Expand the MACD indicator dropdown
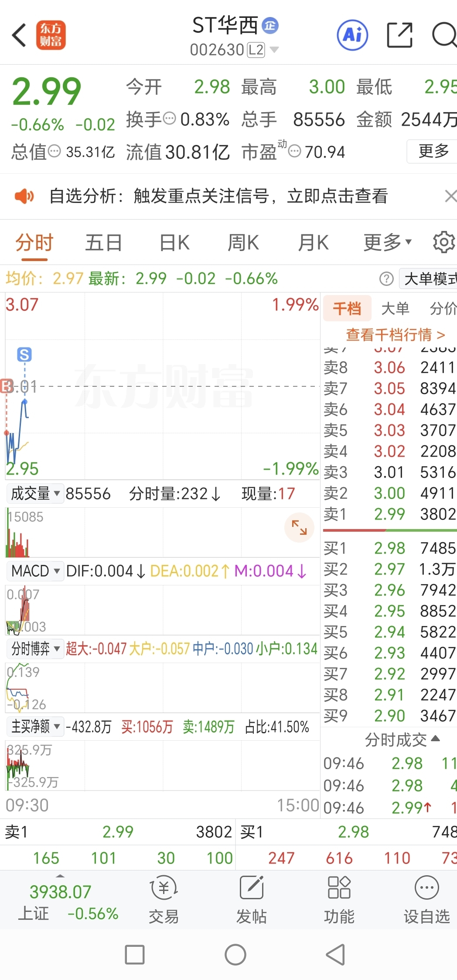The width and height of the screenshot is (457, 980). [x=36, y=571]
